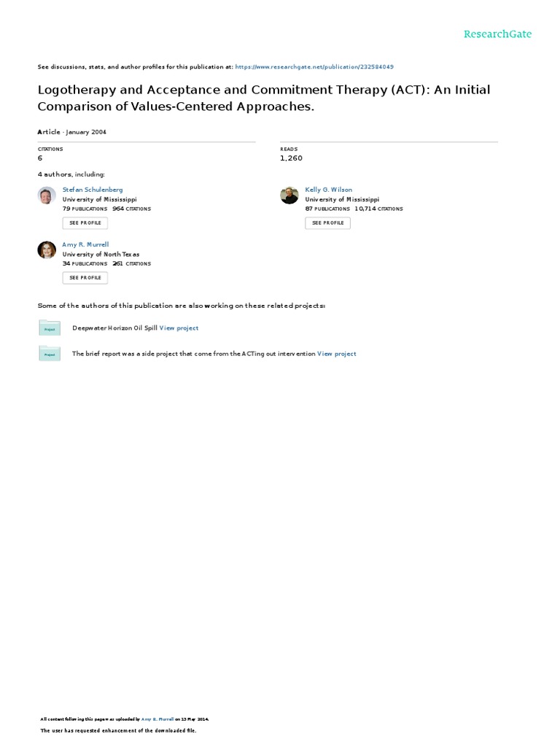View the Deepwater Horizon Oil Spill project
This screenshot has height=747, width=560.
point(179,328)
